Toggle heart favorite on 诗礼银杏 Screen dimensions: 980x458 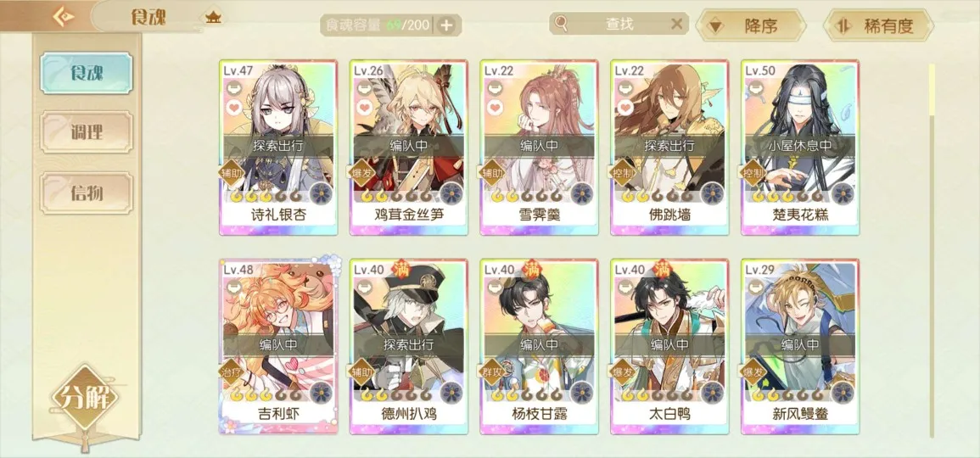coord(234,108)
